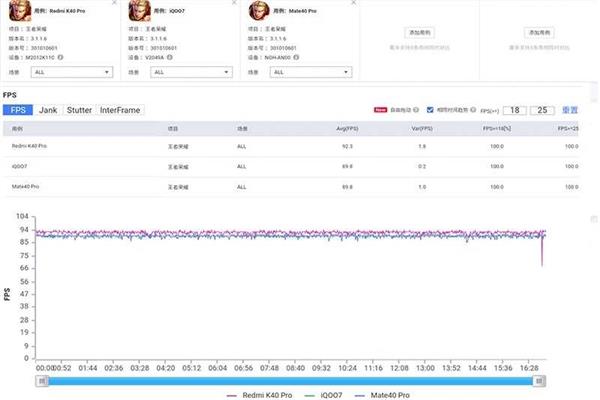Click Avg FPS value 92.3

click(347, 146)
